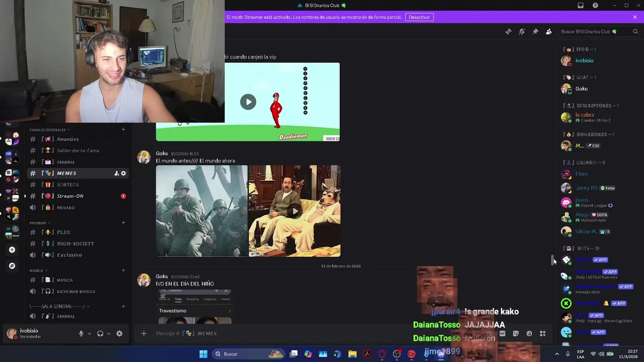This screenshot has width=644, height=362.
Task: Play the sofa dog video thumbnail
Action: [x=294, y=211]
